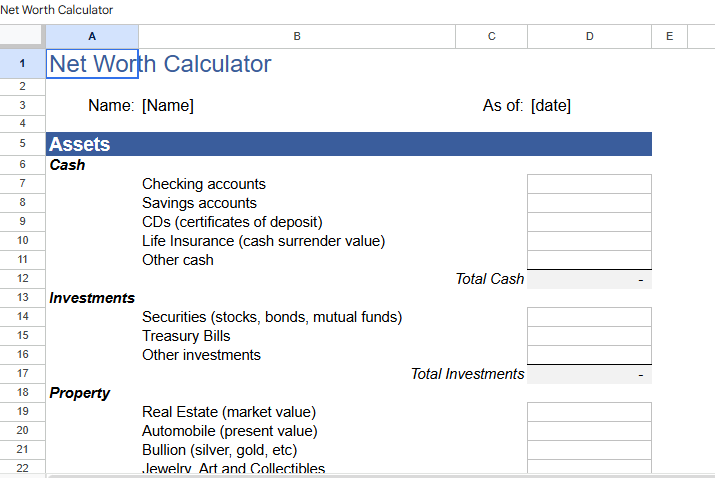Click the Other investments value cell
The width and height of the screenshot is (715, 478).
click(x=590, y=355)
